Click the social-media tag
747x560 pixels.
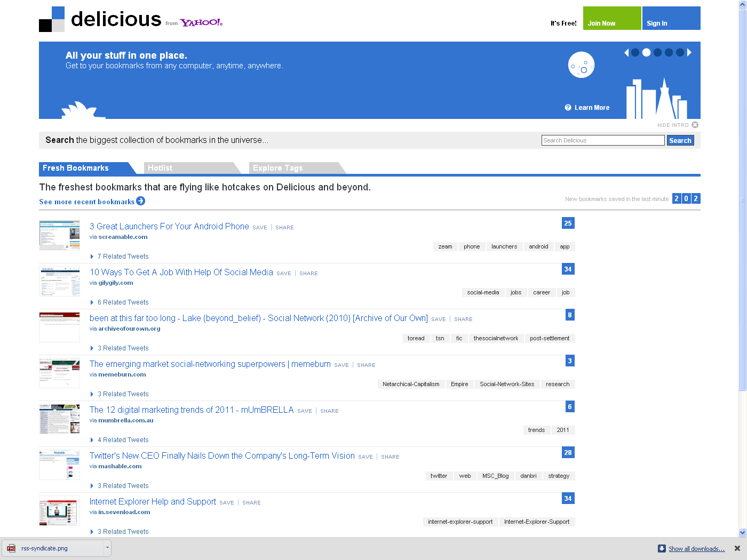(483, 292)
